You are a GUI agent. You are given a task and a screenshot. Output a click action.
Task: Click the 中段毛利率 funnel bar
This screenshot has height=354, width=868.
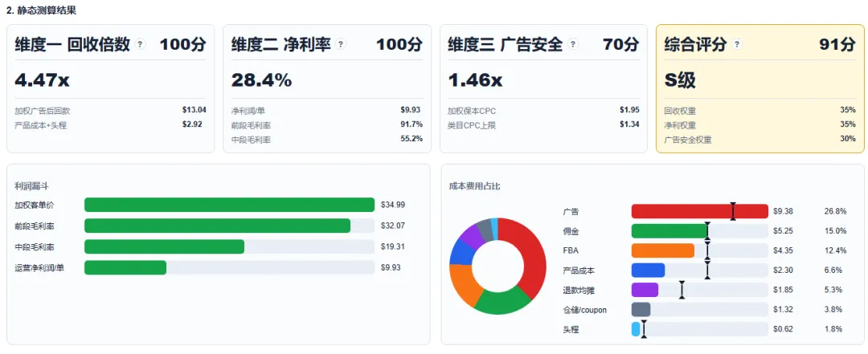164,246
